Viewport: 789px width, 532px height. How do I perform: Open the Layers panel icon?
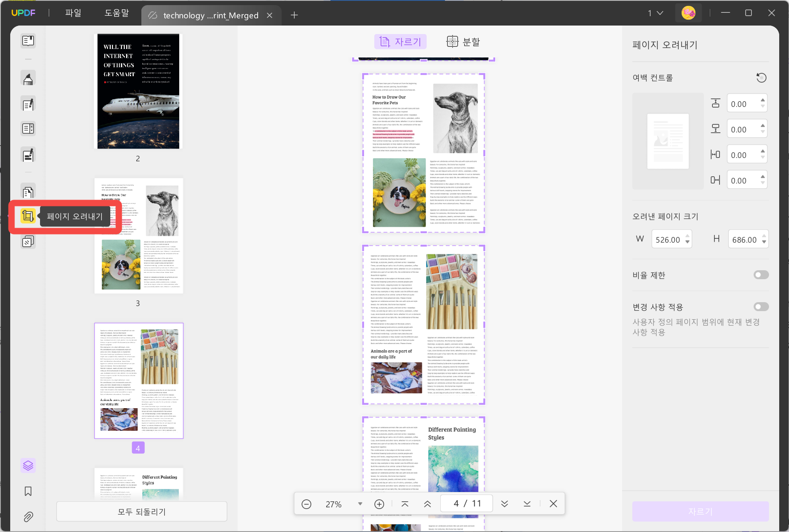pyautogui.click(x=28, y=466)
